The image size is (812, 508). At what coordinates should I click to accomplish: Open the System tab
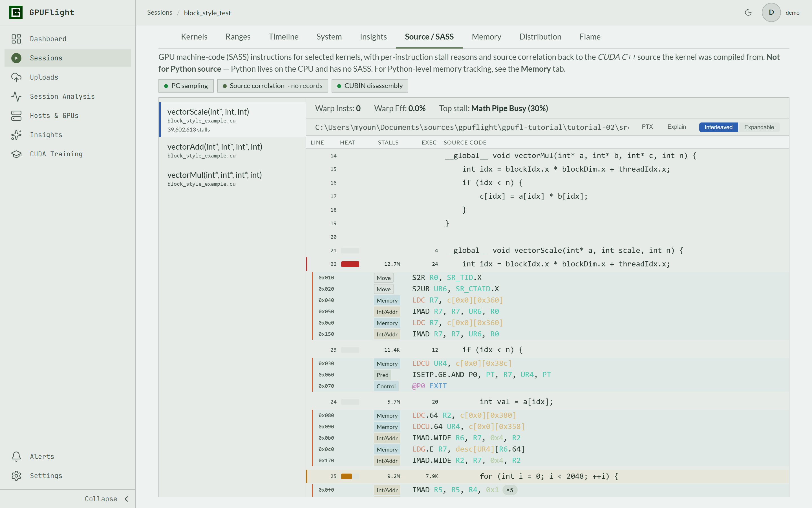[329, 37]
